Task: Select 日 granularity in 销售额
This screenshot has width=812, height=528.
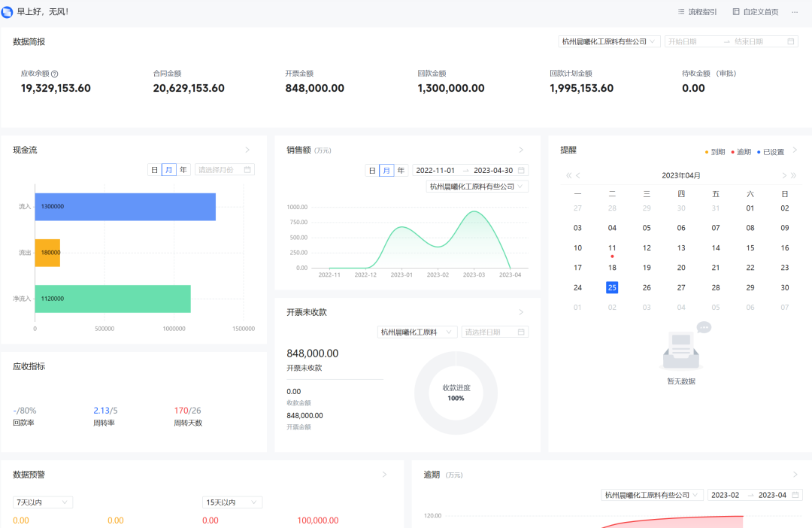Action: (372, 171)
